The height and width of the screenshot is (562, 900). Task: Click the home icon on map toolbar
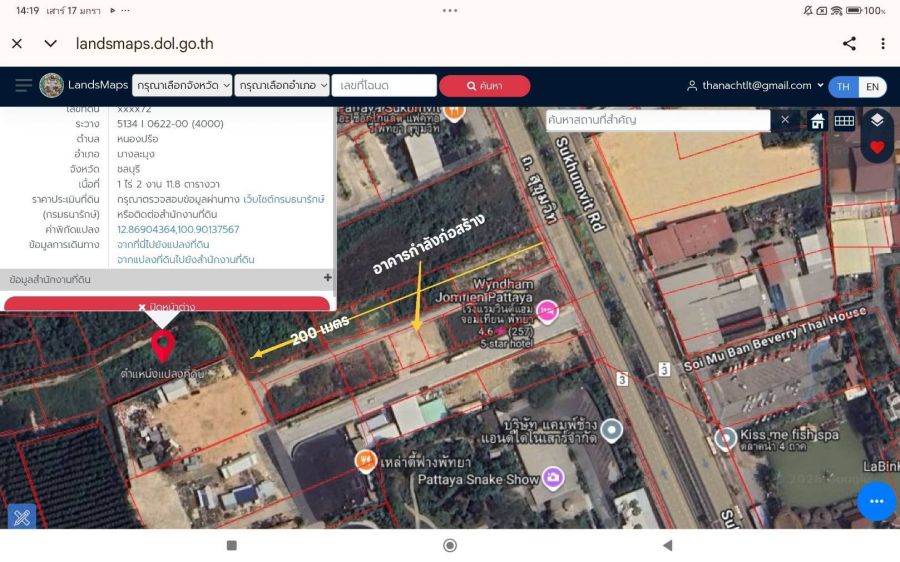click(817, 120)
